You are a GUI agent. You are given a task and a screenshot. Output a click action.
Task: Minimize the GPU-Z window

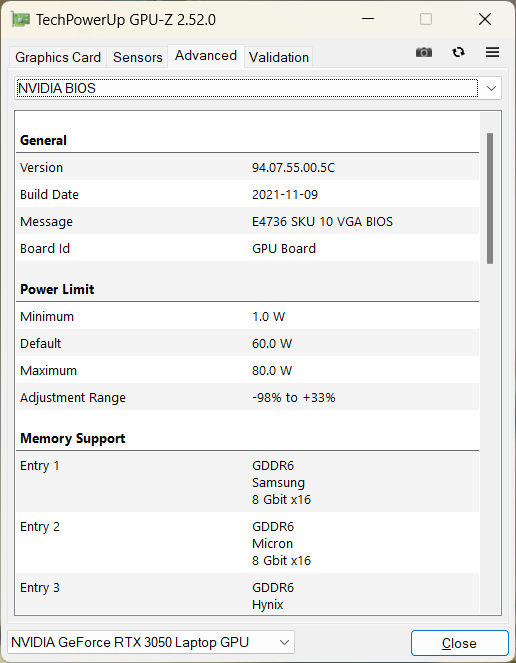click(x=368, y=19)
